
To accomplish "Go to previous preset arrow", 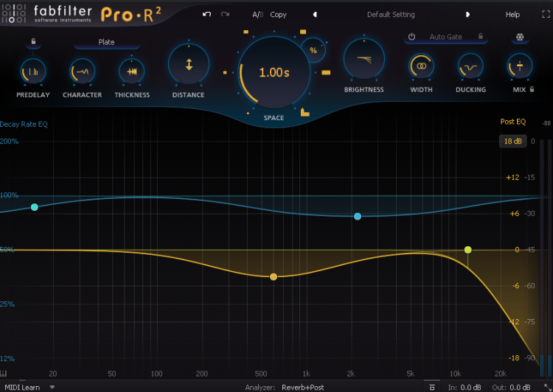I will tap(315, 15).
